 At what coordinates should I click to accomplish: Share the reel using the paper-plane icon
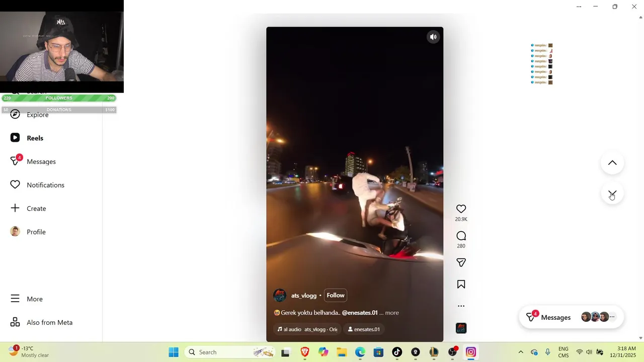(461, 262)
